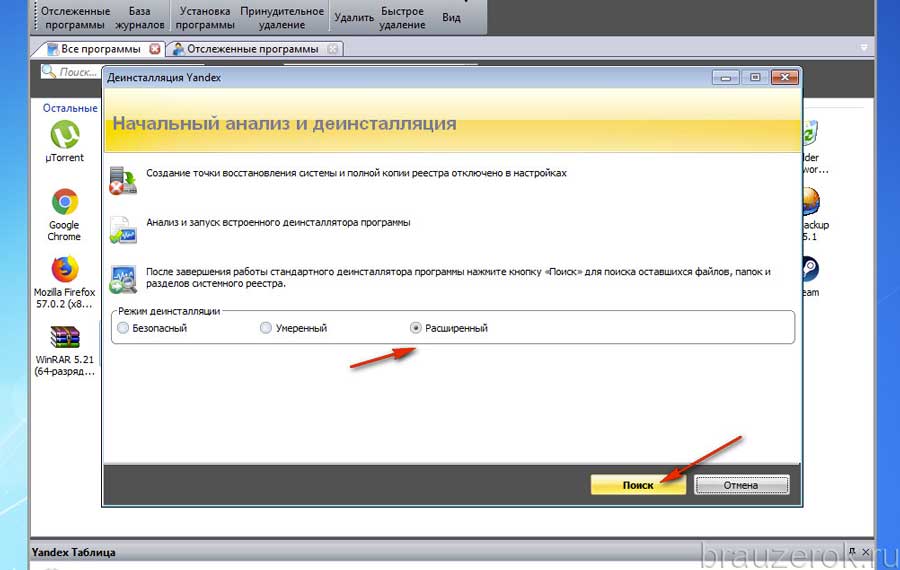Close the 'Отслеженные программы' tab
The width and height of the screenshot is (900, 570).
click(x=332, y=49)
